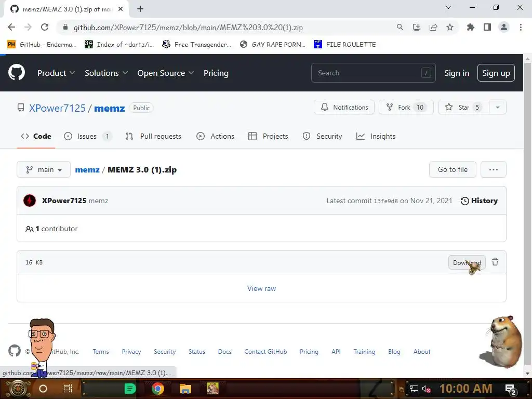The image size is (532, 399).
Task: Open the Insights tab
Action: click(x=376, y=136)
